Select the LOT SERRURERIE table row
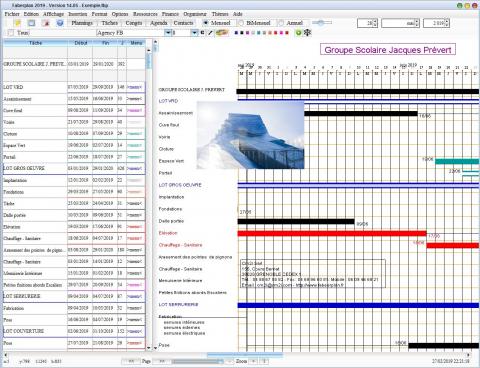Viewport: 480px width, 368px height. point(74,296)
